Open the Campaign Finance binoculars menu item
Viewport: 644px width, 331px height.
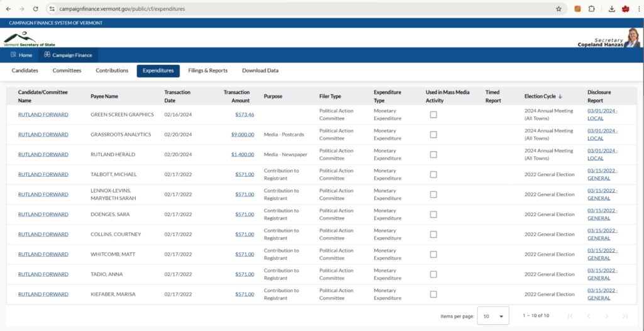[x=68, y=55]
